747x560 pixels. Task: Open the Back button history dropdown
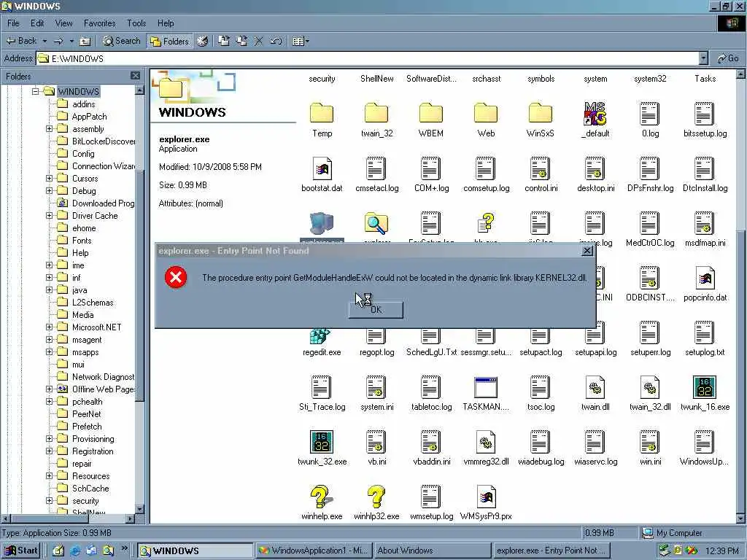(44, 42)
